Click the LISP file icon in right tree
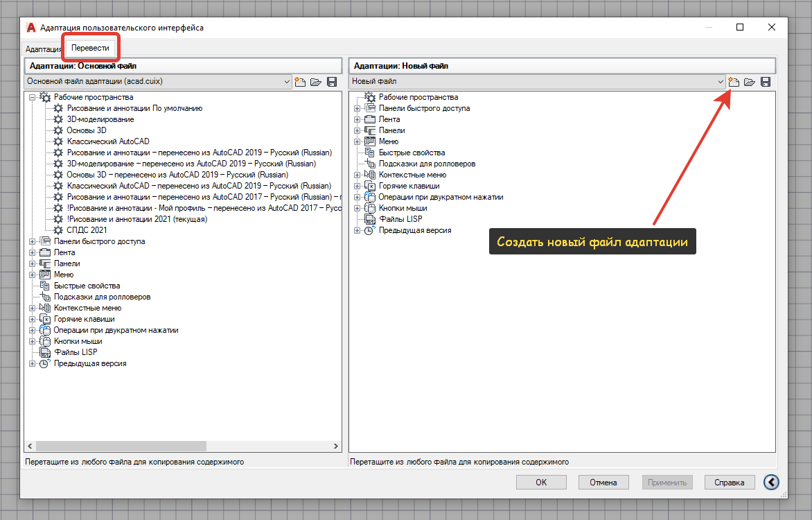The width and height of the screenshot is (812, 520). (370, 219)
